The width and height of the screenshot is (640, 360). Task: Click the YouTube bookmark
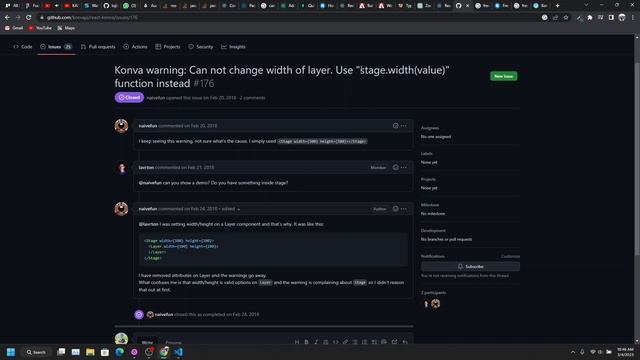pyautogui.click(x=40, y=28)
